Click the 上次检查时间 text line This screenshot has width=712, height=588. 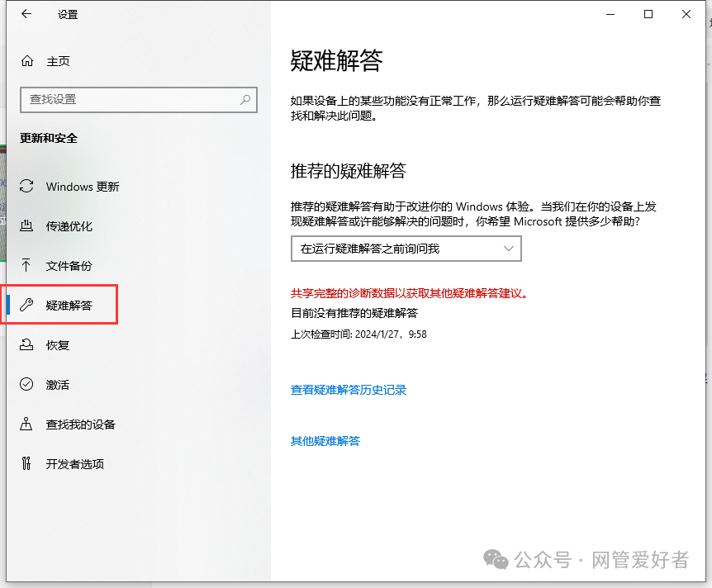[x=358, y=334]
